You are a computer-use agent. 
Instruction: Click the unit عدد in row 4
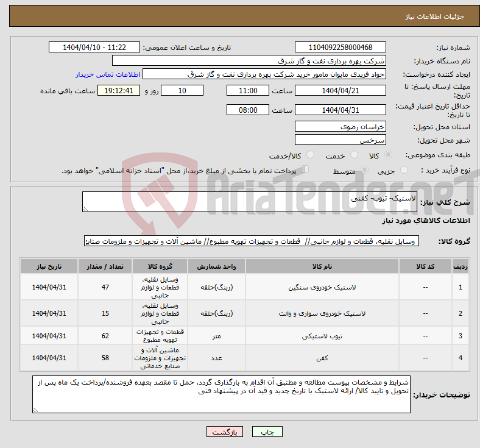pyautogui.click(x=216, y=358)
